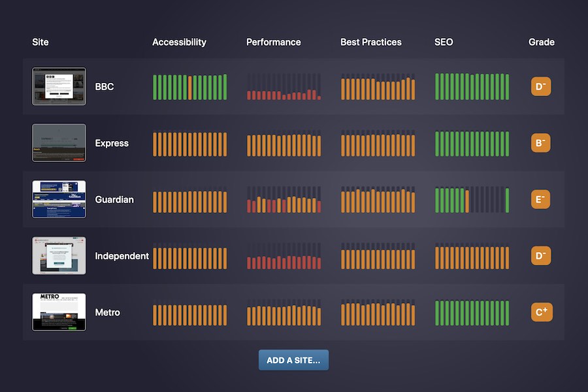View Guardian Performance bar chart
The image size is (588, 392).
click(x=284, y=199)
